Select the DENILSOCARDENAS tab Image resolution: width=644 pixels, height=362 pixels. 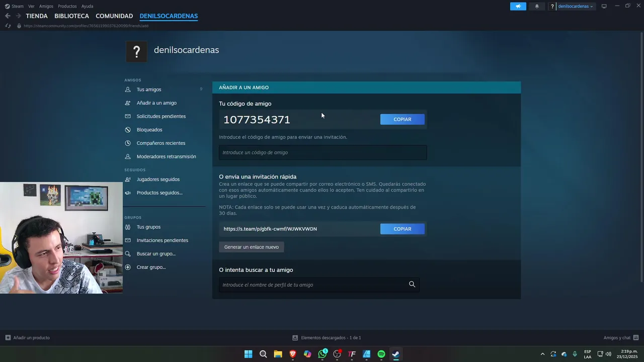[169, 16]
